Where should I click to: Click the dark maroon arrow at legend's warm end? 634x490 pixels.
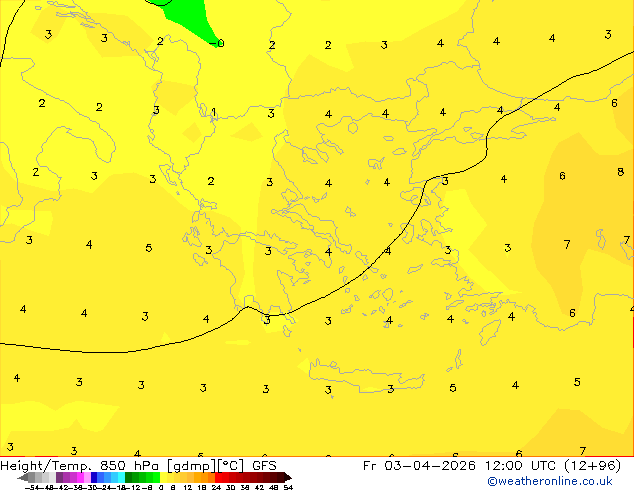point(288,478)
